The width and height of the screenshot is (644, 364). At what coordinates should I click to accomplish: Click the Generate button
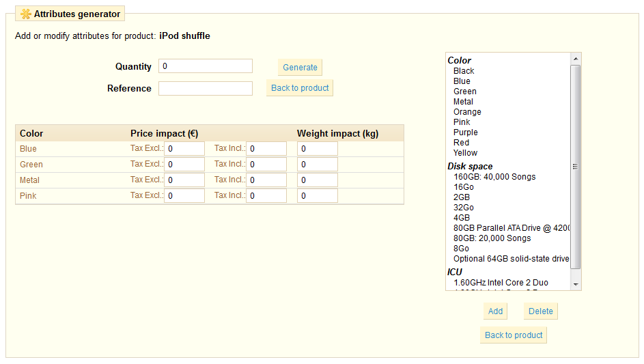pyautogui.click(x=300, y=68)
